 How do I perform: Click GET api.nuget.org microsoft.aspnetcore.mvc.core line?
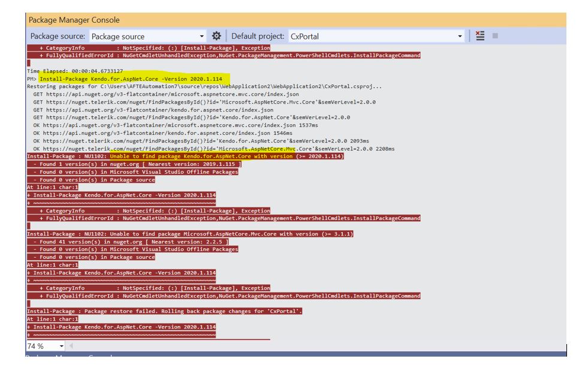coord(166,94)
